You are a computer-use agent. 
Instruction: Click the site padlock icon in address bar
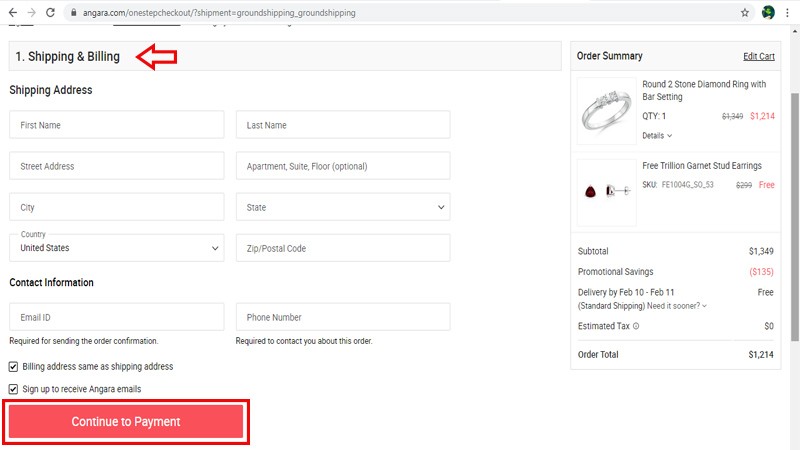(x=72, y=13)
